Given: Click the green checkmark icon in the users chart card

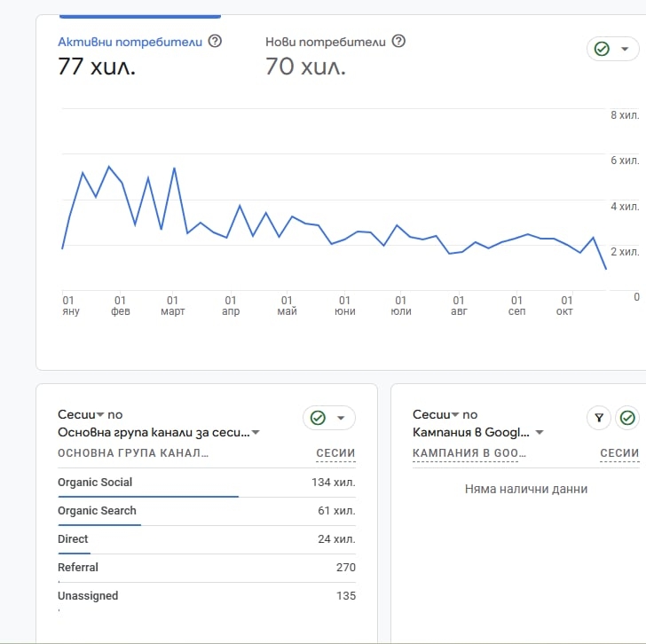Looking at the screenshot, I should coord(602,49).
